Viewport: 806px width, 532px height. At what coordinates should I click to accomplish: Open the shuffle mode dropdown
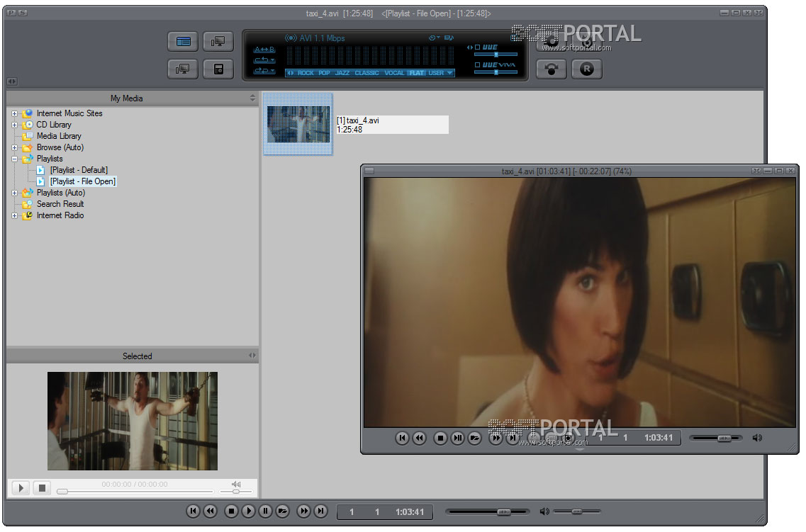(x=264, y=70)
